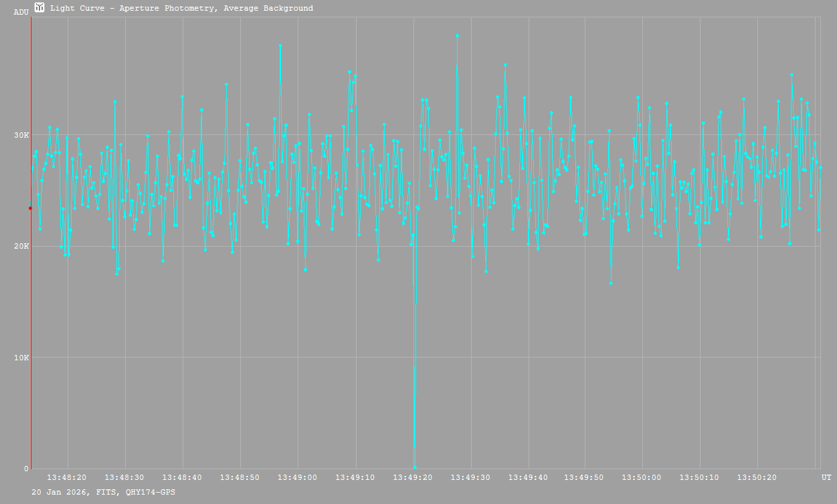Click the 13:50:20 time axis label
Screen dimensions: 837x504
(x=757, y=477)
